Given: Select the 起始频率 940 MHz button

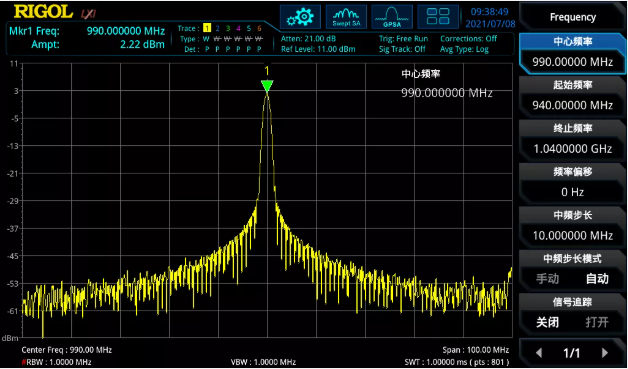Looking at the screenshot, I should [572, 96].
